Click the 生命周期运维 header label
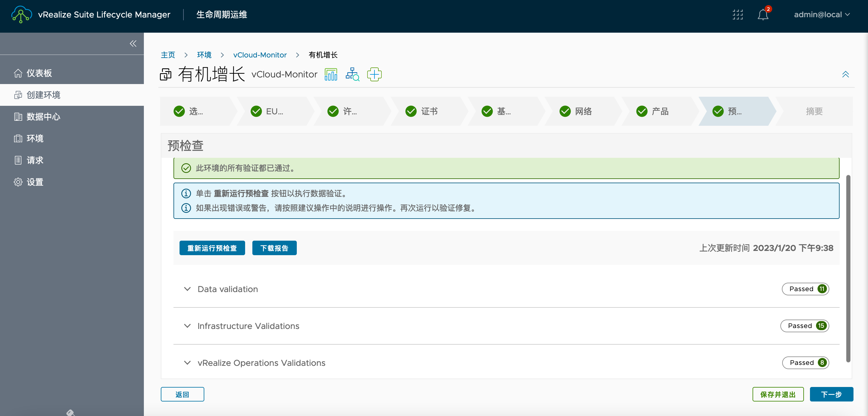 (x=222, y=15)
